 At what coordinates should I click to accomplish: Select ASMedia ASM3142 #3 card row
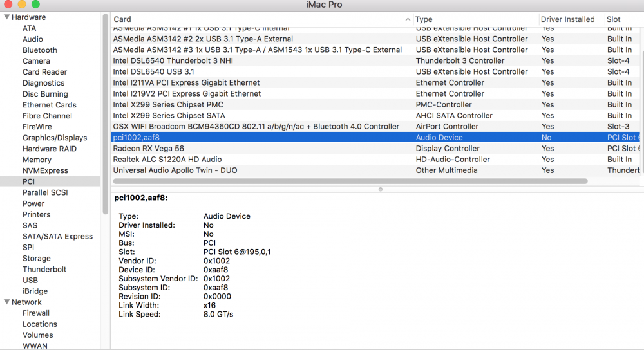point(375,50)
